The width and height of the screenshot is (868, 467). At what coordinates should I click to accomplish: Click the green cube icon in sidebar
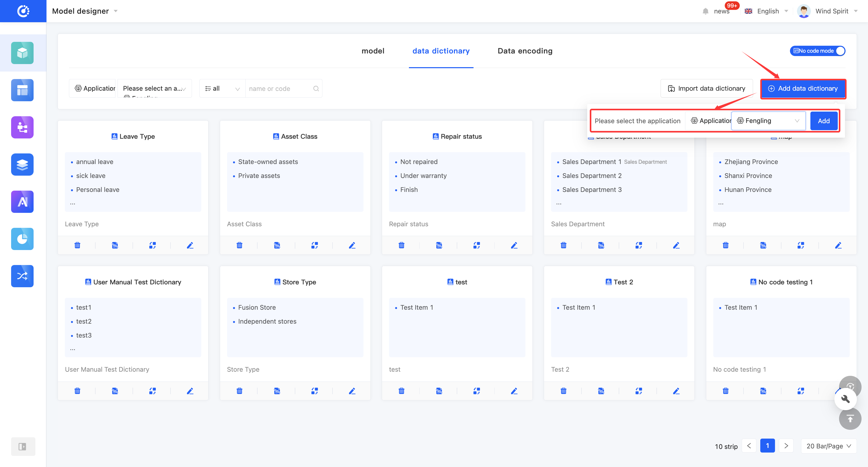pos(22,53)
